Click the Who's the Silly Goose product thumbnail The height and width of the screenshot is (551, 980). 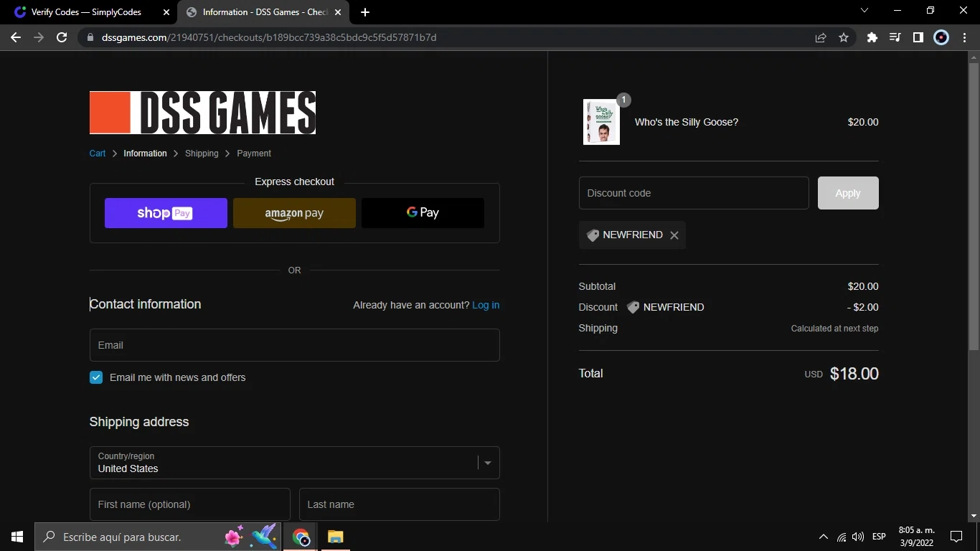coord(601,122)
